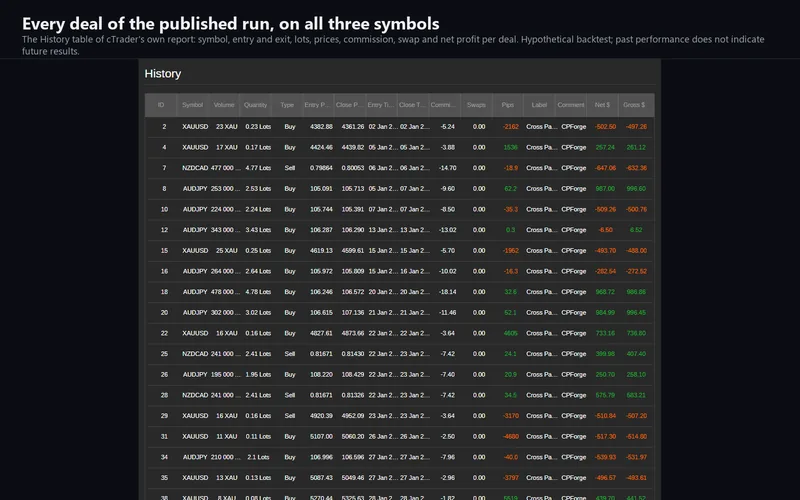800x500 pixels.
Task: Click close price 107.136
Action: (353, 313)
